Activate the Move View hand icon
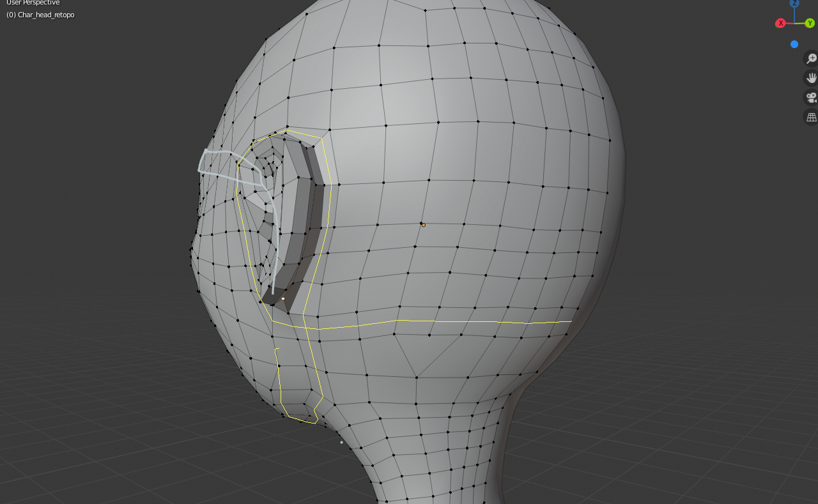The image size is (818, 504). pyautogui.click(x=810, y=77)
